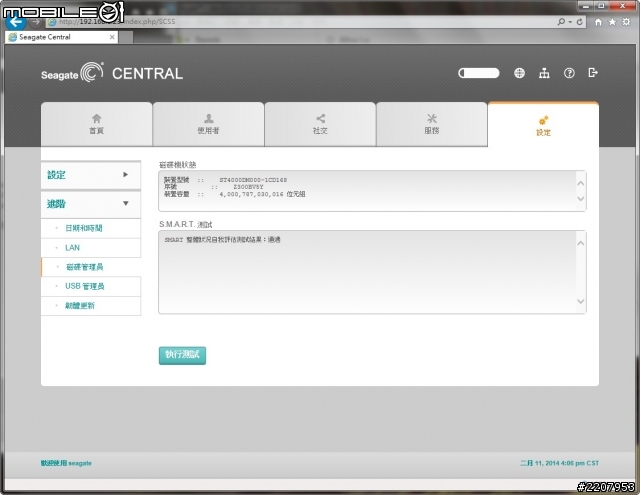The height and width of the screenshot is (495, 641).
Task: Click up arrow of S.M.A.R.T. results scrollbar
Action: pos(580,243)
